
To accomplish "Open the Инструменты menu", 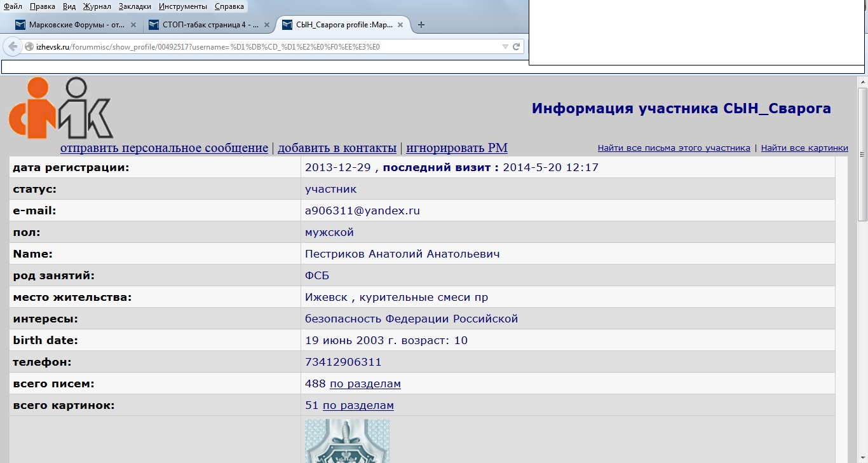I will point(182,6).
